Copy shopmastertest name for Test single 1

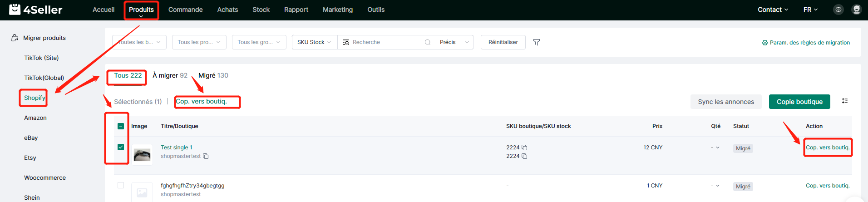tap(206, 156)
